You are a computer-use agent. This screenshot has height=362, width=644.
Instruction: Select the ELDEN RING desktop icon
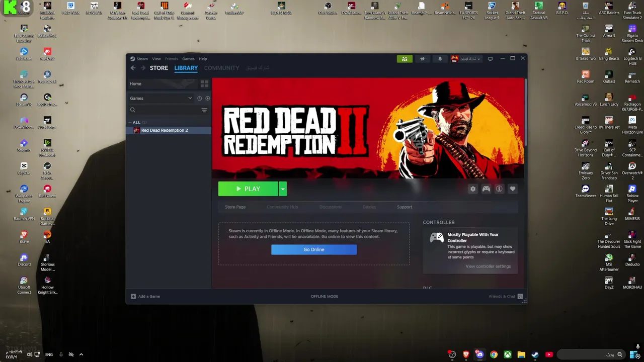point(281,9)
